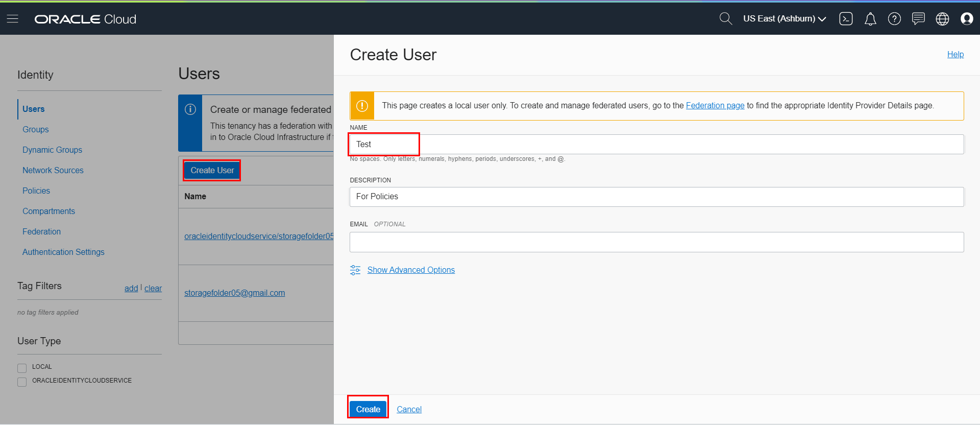Click the add tag filter link
Screen dimensions: 980x425
click(x=131, y=288)
